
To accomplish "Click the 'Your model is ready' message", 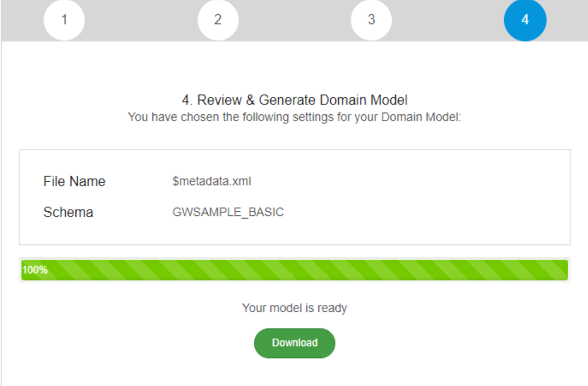I will click(294, 308).
